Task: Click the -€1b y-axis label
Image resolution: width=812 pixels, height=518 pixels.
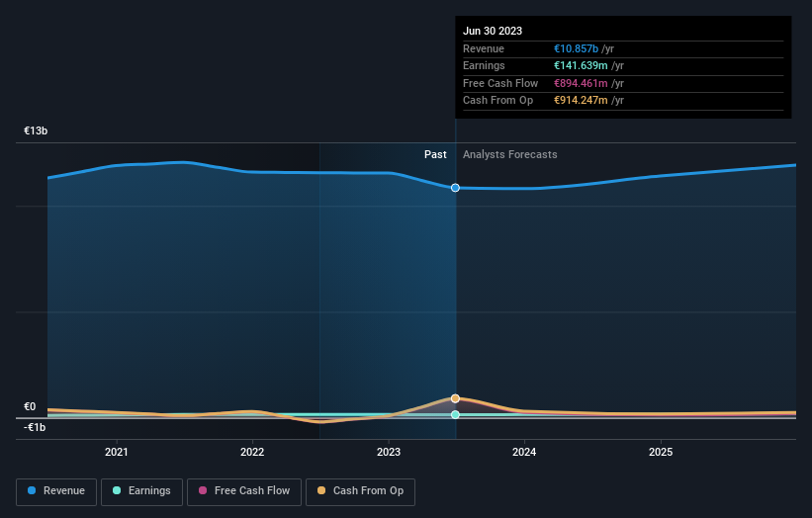Action: 35,427
